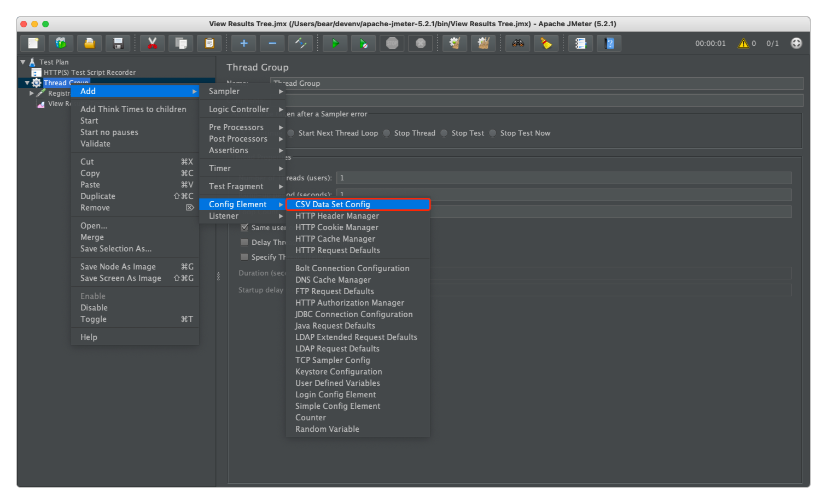Click the remote engines icon at toolbar end
The image size is (827, 504).
[x=796, y=43]
